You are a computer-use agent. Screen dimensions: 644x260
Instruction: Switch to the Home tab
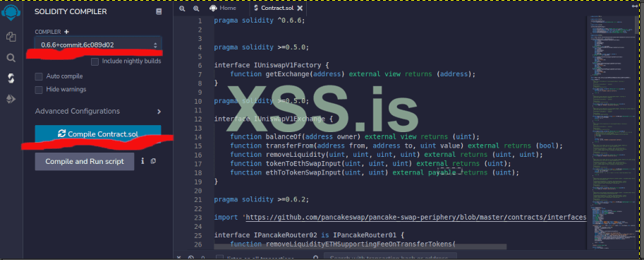click(x=223, y=8)
